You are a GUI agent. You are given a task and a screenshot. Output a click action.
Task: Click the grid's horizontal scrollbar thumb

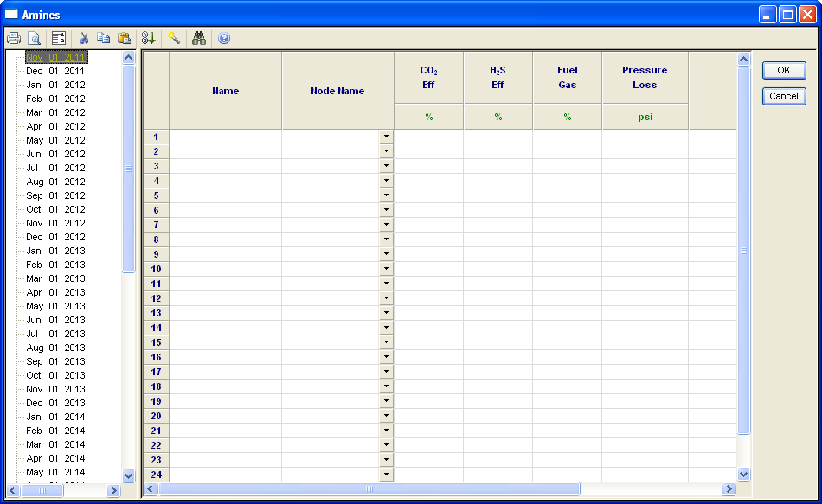(369, 489)
